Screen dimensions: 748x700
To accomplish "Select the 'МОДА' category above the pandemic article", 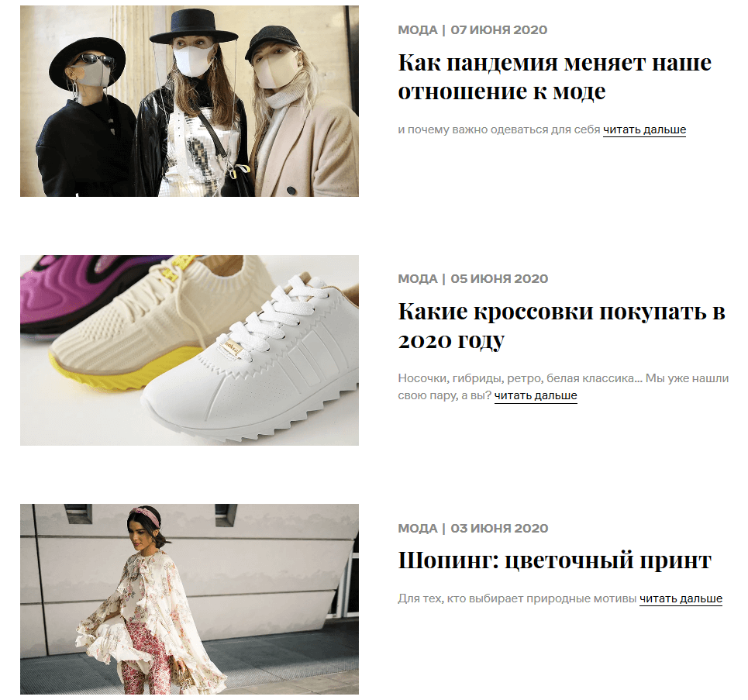I will tap(418, 30).
